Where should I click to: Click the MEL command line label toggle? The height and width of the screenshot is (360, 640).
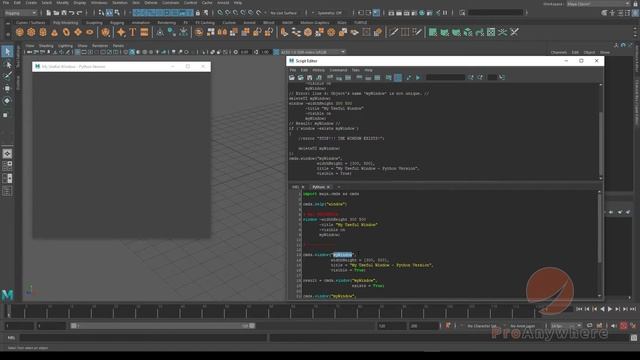[x=11, y=338]
